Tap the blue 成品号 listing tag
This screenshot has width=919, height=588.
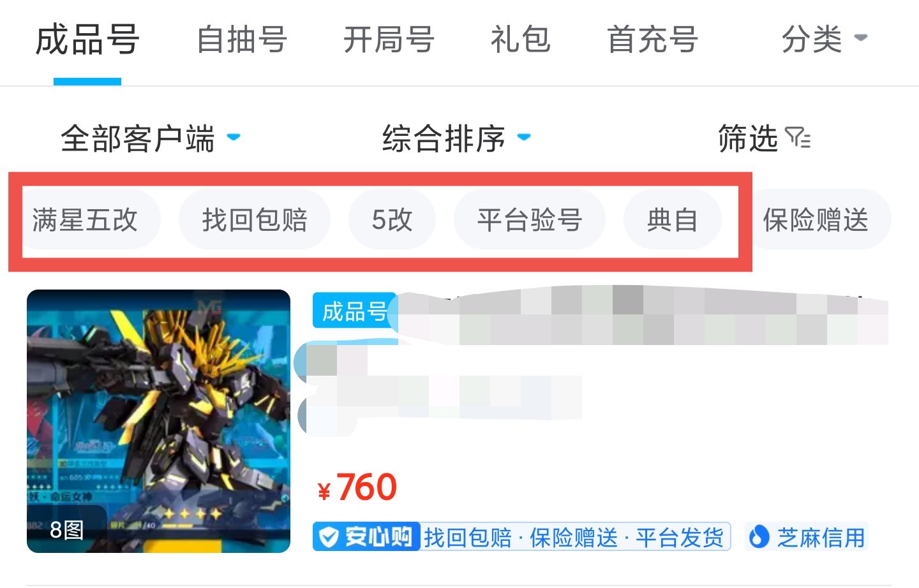click(354, 311)
